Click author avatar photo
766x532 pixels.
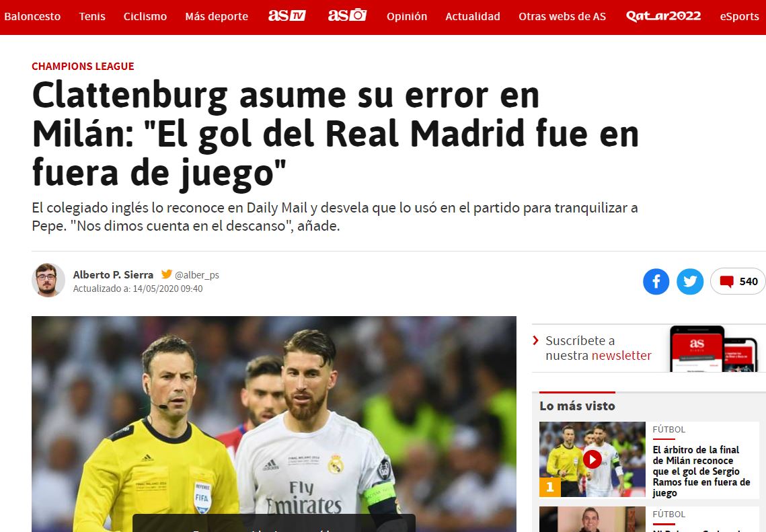pyautogui.click(x=48, y=280)
